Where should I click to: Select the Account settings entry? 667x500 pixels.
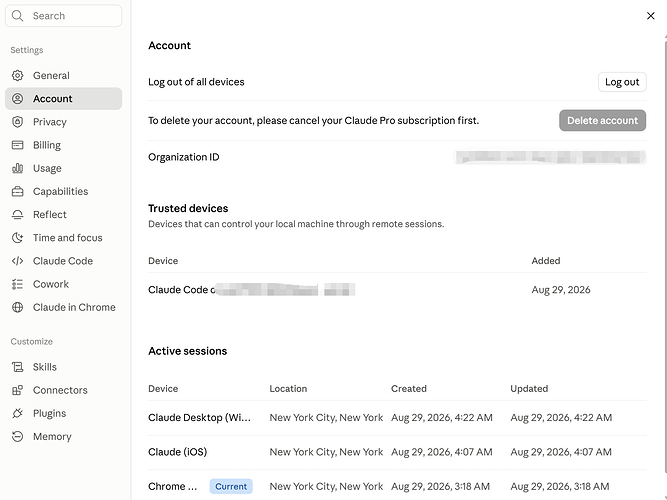pos(63,99)
